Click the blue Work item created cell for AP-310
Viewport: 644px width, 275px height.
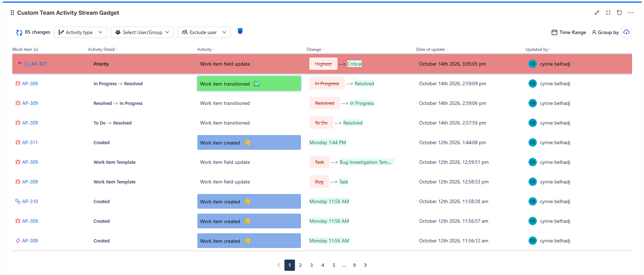point(249,201)
